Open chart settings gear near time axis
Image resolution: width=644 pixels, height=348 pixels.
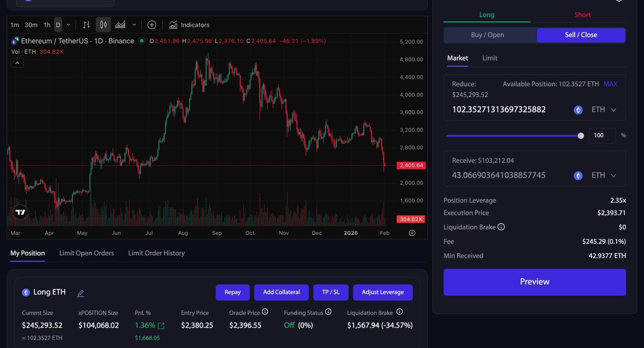click(x=412, y=233)
